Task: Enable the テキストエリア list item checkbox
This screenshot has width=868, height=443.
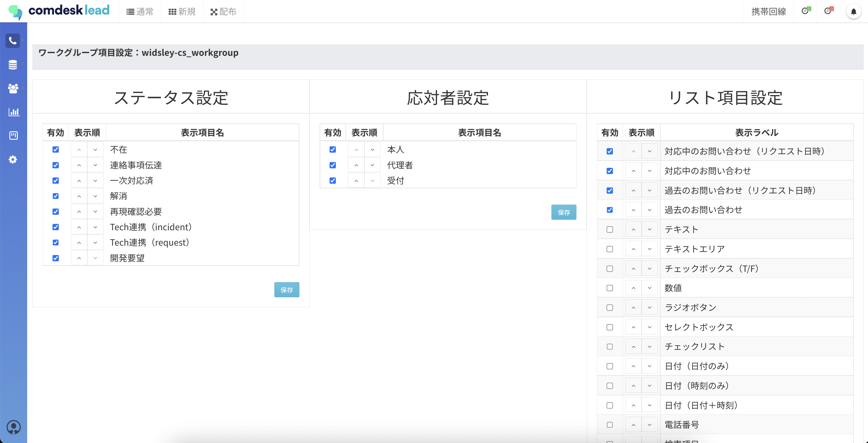Action: click(610, 249)
